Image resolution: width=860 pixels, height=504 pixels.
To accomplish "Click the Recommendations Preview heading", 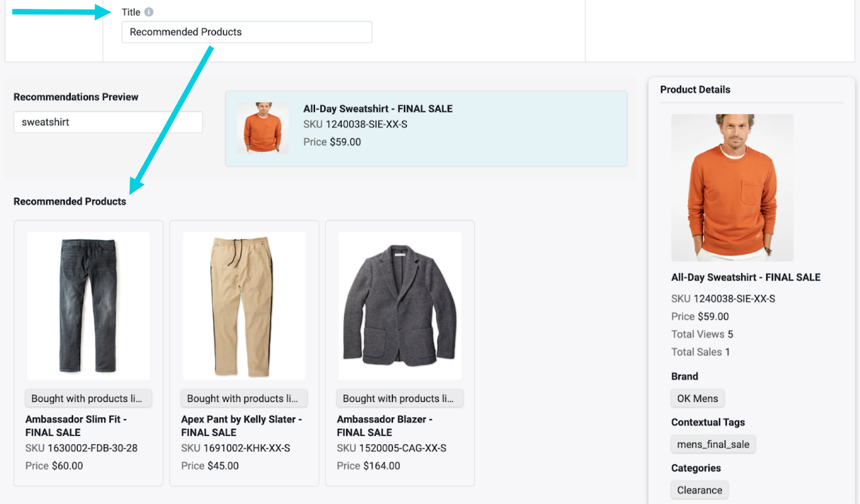I will (x=76, y=97).
